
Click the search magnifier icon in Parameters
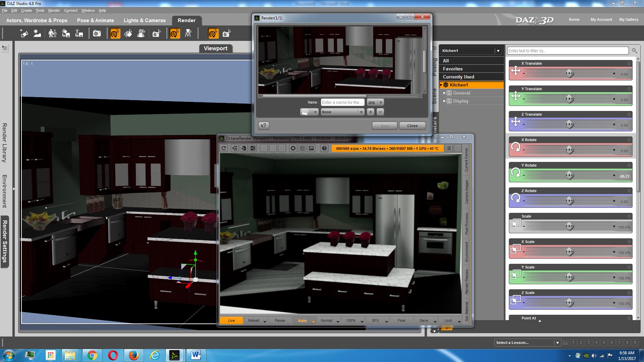634,51
